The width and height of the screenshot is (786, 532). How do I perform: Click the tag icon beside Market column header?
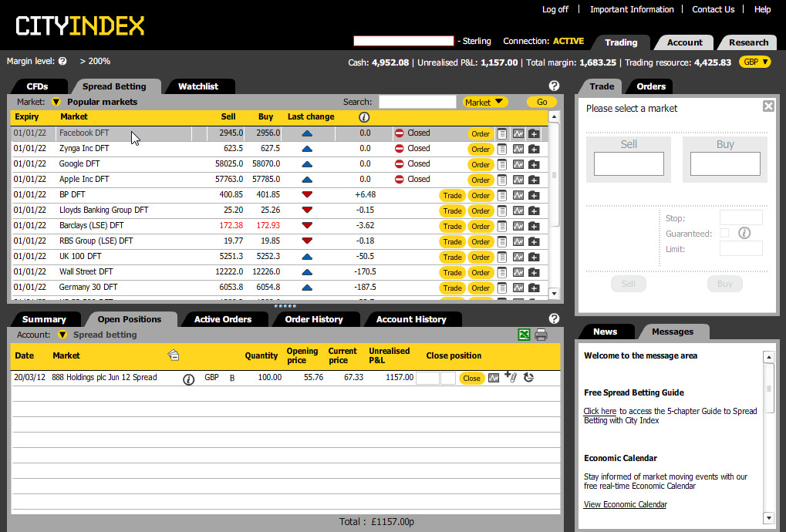click(174, 355)
